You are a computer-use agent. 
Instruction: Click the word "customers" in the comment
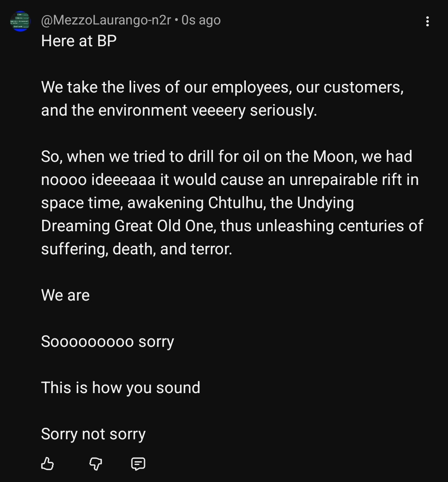pos(363,87)
